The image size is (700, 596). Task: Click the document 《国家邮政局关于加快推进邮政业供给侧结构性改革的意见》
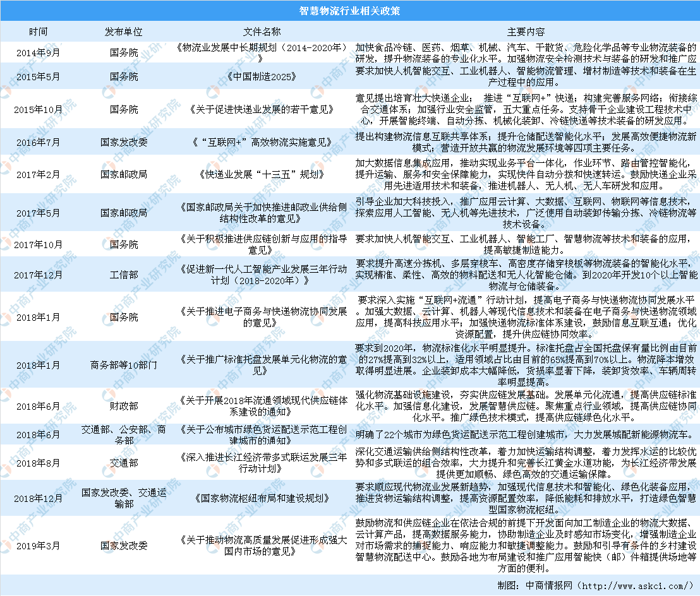click(262, 213)
